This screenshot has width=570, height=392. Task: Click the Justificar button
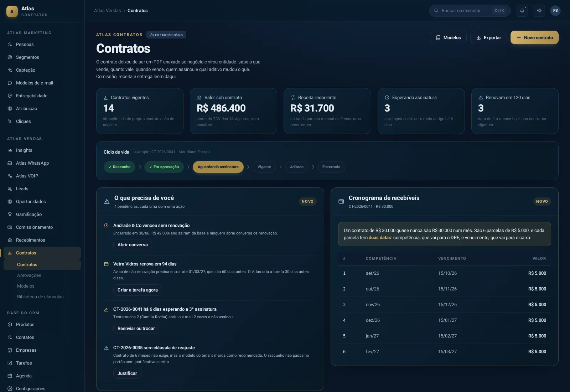click(127, 373)
